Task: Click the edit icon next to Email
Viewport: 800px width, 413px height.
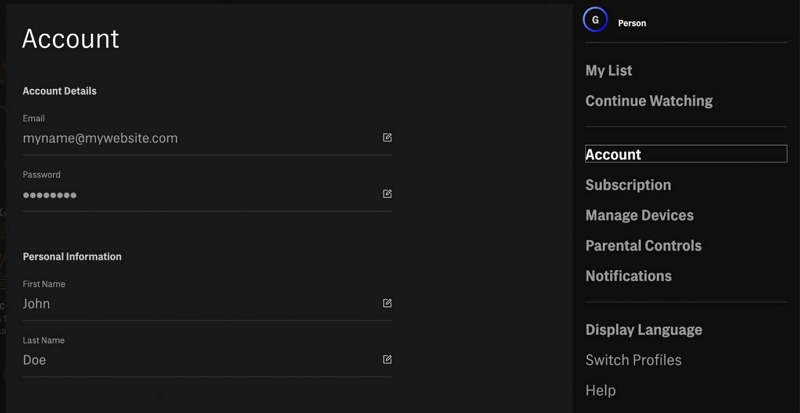Action: pyautogui.click(x=387, y=138)
